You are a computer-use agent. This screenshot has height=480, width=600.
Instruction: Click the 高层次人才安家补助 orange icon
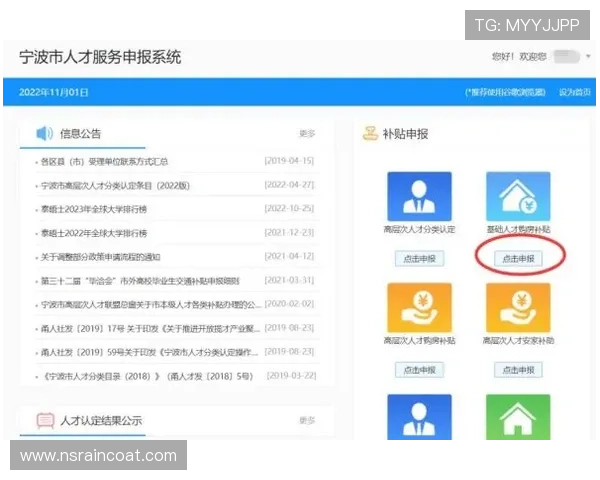[x=518, y=308]
